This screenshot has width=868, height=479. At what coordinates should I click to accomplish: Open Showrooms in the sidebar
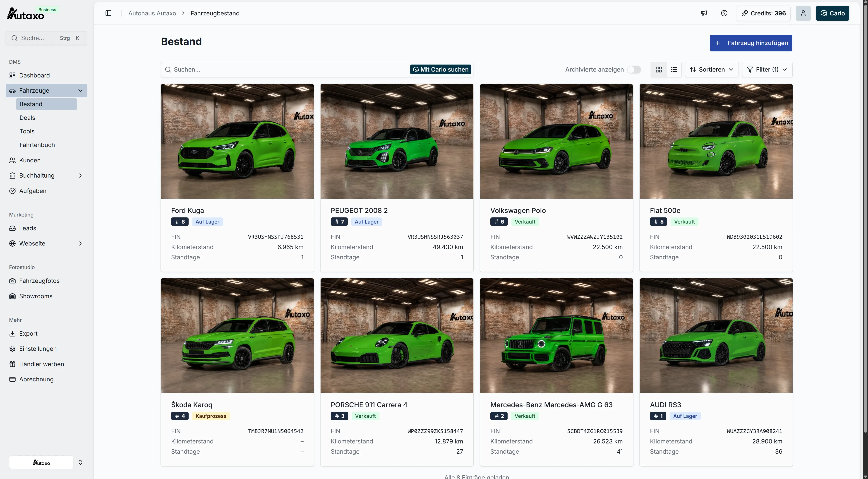tap(46, 296)
